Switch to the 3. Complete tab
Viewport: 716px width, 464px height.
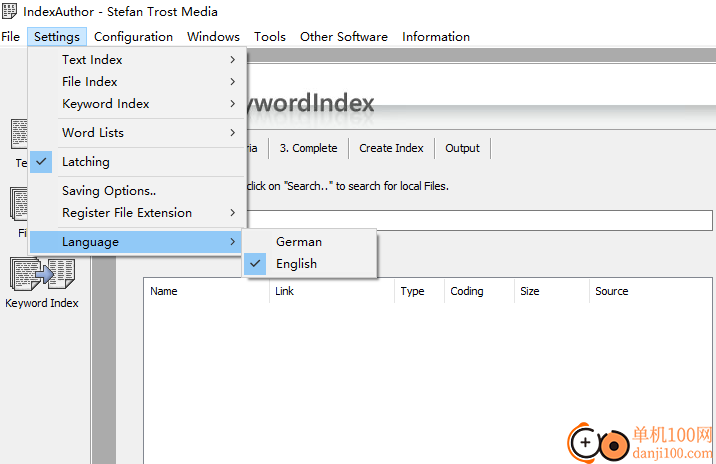point(308,148)
